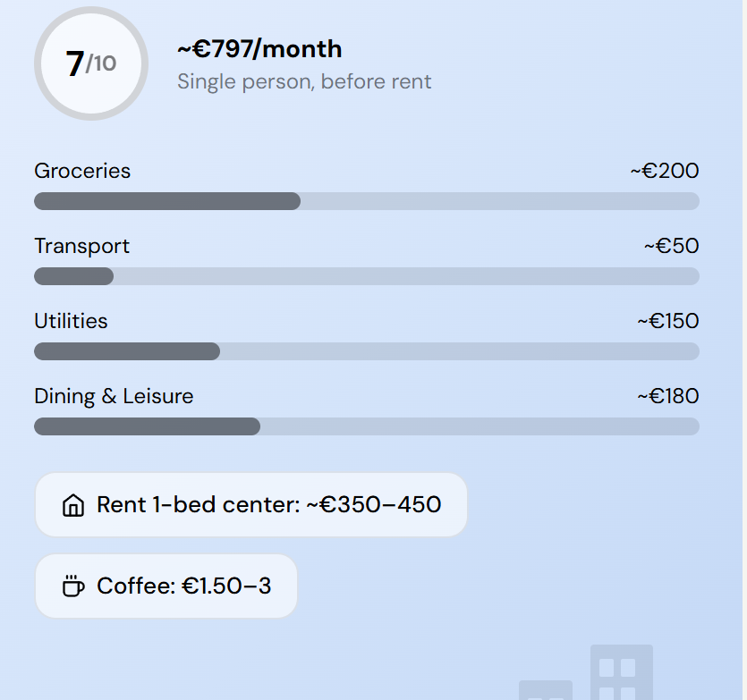Select the ~€797/month heading
This screenshot has width=747, height=700.
tap(259, 49)
